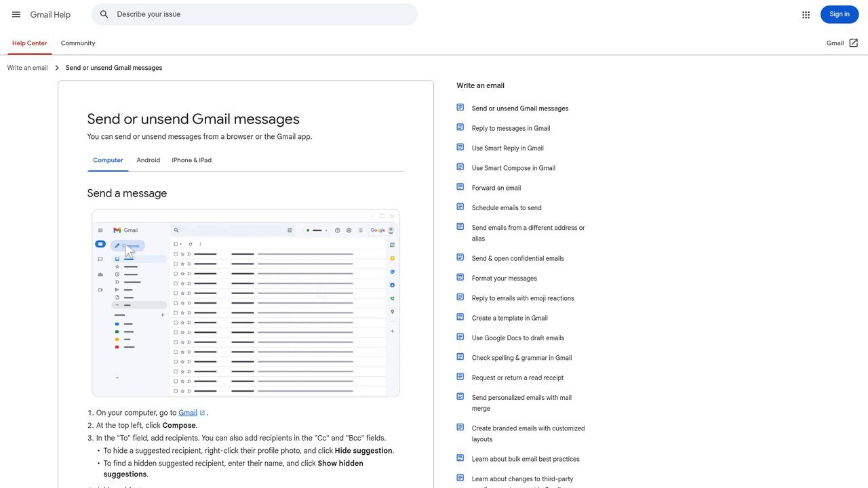Click article icon beside bulk email best practices

(460, 458)
